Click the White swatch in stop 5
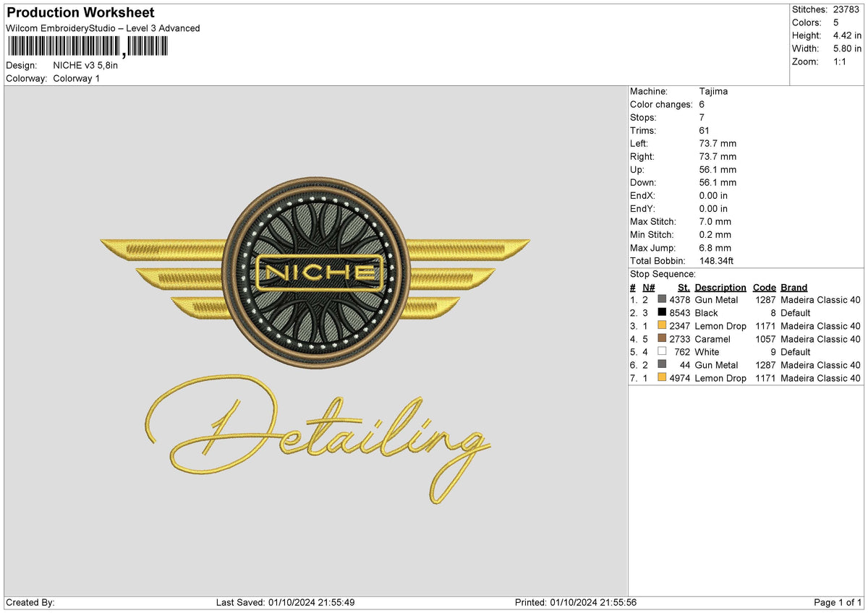868x613 pixels. 662,351
